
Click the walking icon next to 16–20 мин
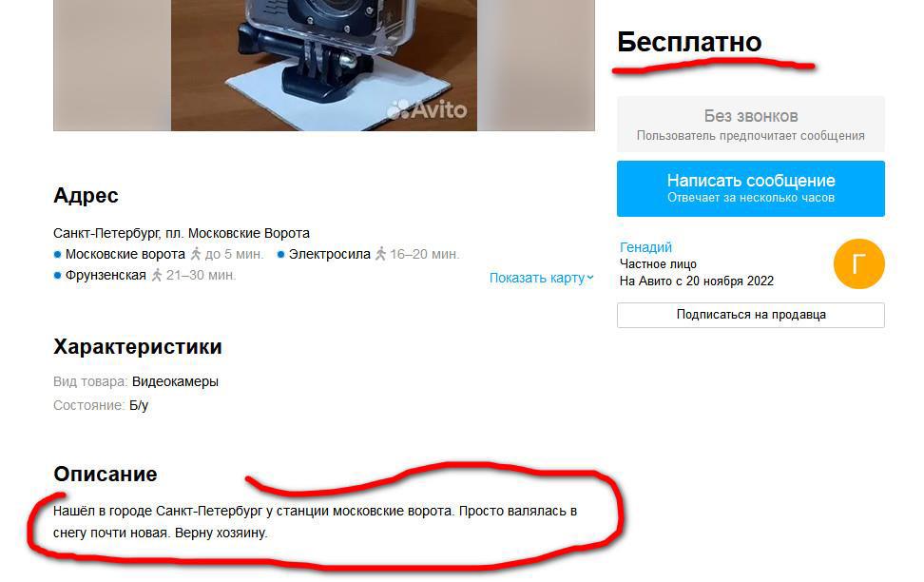point(380,254)
